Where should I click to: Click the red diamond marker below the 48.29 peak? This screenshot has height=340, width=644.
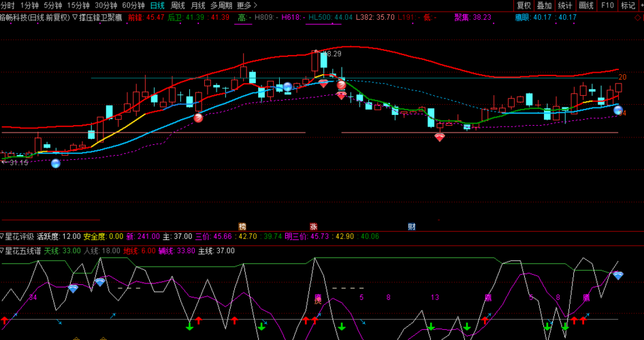pyautogui.click(x=323, y=84)
